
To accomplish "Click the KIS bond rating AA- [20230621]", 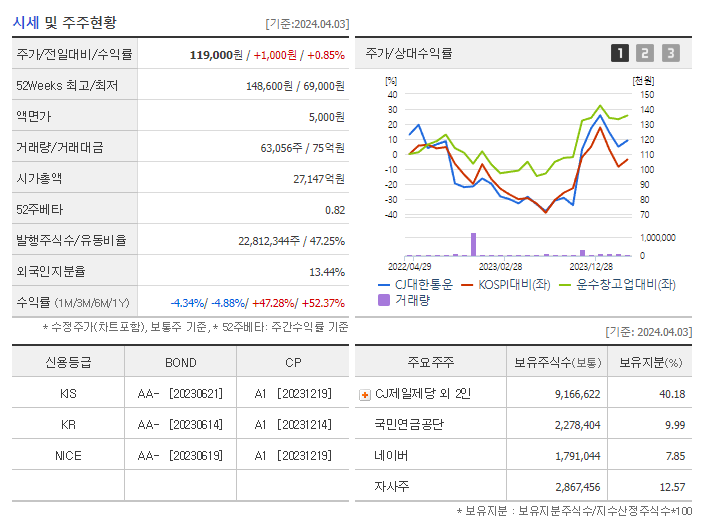I will (180, 394).
